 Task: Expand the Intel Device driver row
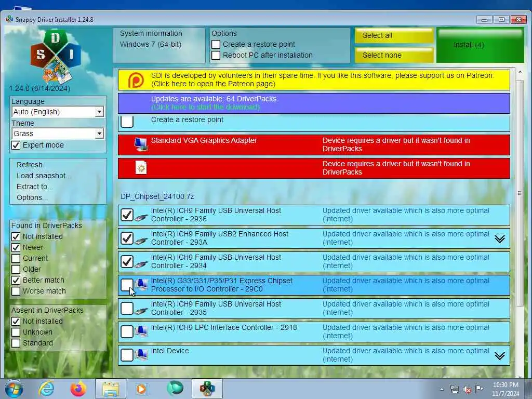click(x=499, y=356)
